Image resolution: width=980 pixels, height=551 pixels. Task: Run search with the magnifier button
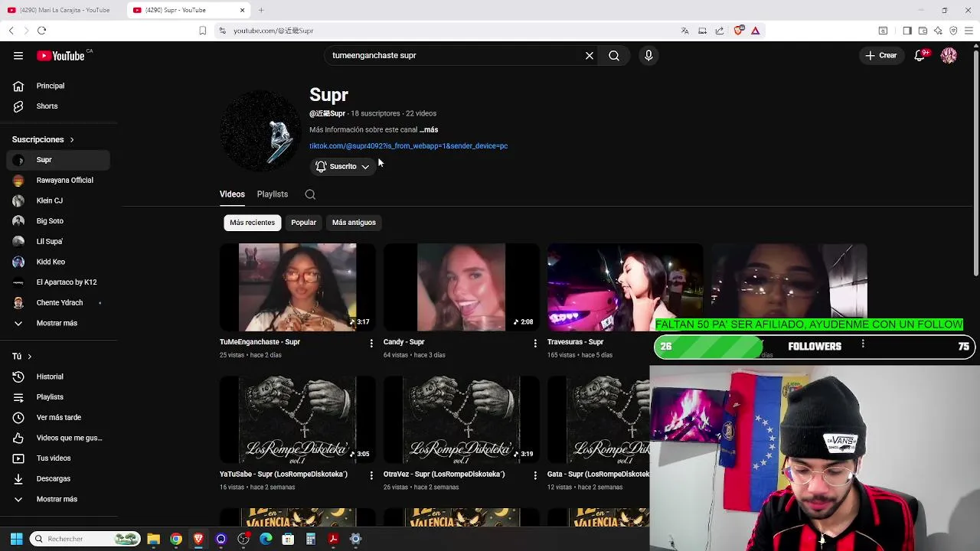click(x=614, y=56)
